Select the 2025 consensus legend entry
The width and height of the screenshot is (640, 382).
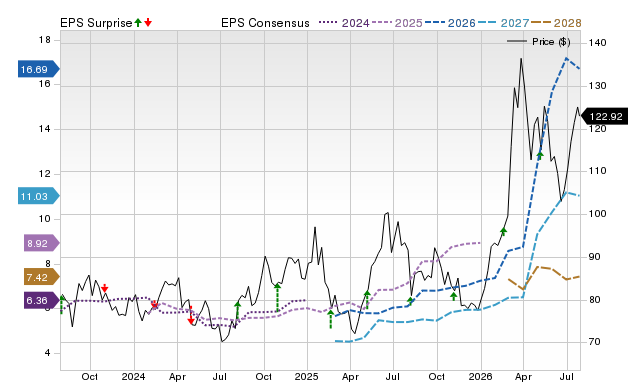(397, 23)
